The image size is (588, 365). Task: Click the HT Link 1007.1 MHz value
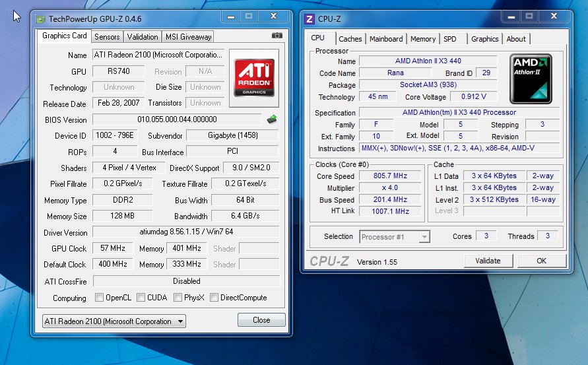[x=390, y=211]
